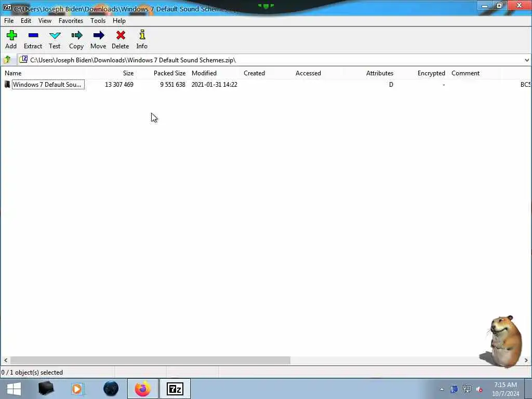Open the Edit menu
532x399 pixels.
(26, 21)
